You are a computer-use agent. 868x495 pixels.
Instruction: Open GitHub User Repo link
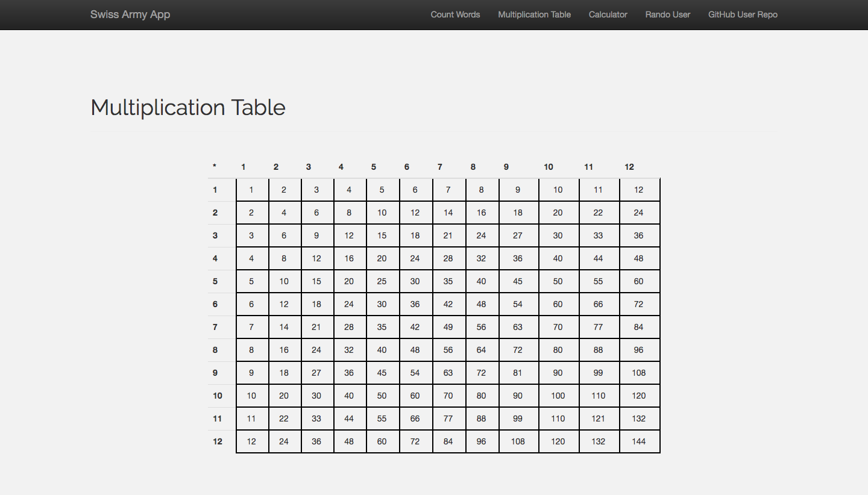(743, 14)
